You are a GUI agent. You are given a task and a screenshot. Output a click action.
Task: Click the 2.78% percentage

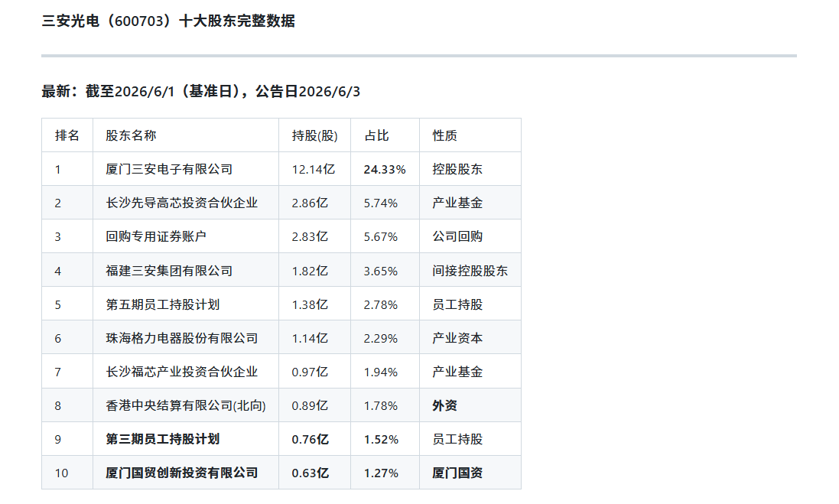click(380, 304)
